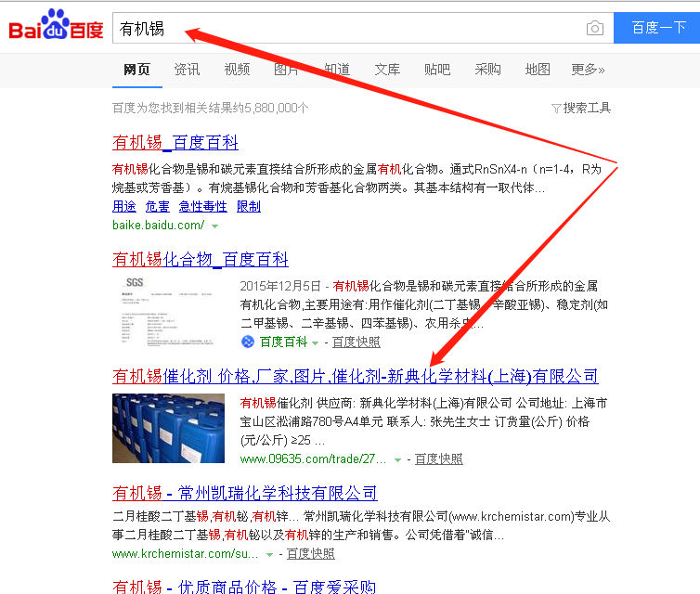The height and width of the screenshot is (594, 700).
Task: Open the 更多» menu
Action: pyautogui.click(x=588, y=70)
